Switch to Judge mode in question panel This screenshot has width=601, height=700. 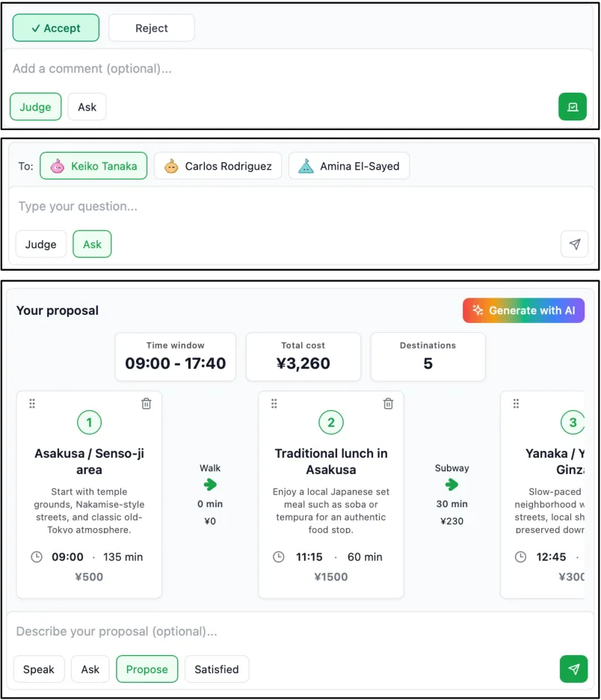tap(40, 245)
